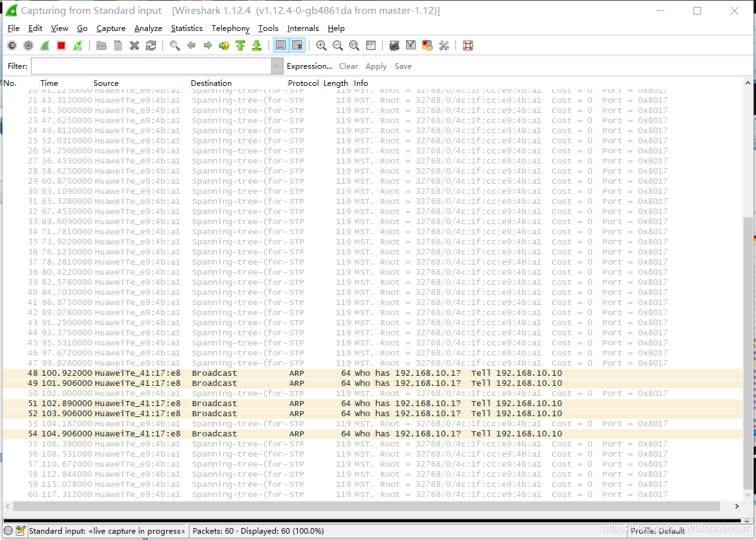Stop the running live capture
Screen dimensions: 756x540
[x=61, y=45]
